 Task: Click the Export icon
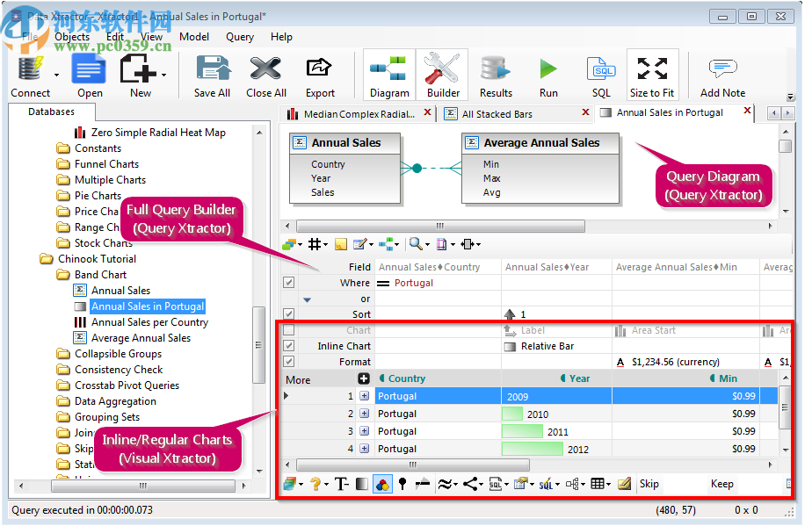[319, 68]
